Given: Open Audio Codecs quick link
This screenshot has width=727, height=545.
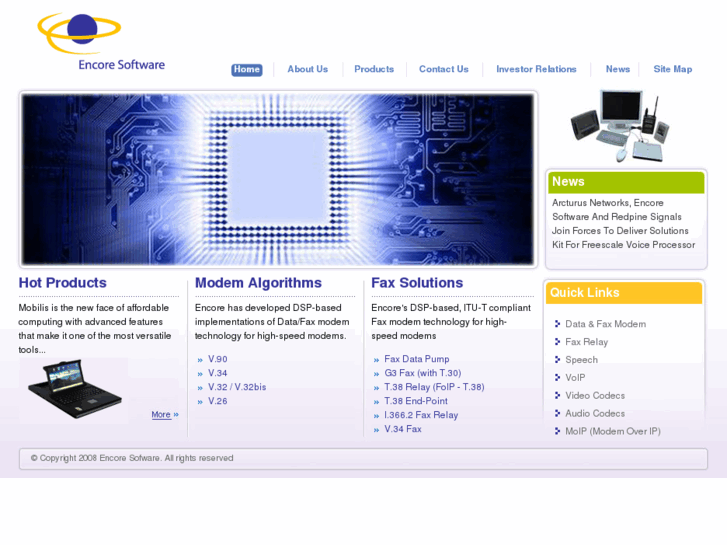Looking at the screenshot, I should coord(595,413).
